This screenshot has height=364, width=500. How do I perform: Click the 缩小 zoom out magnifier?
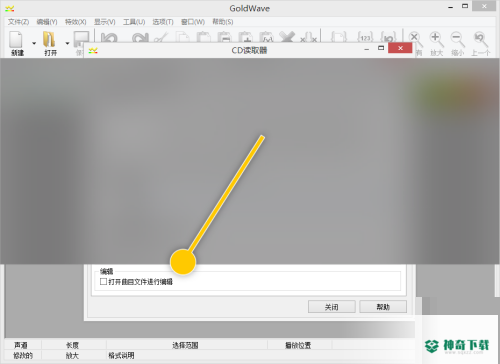click(457, 43)
